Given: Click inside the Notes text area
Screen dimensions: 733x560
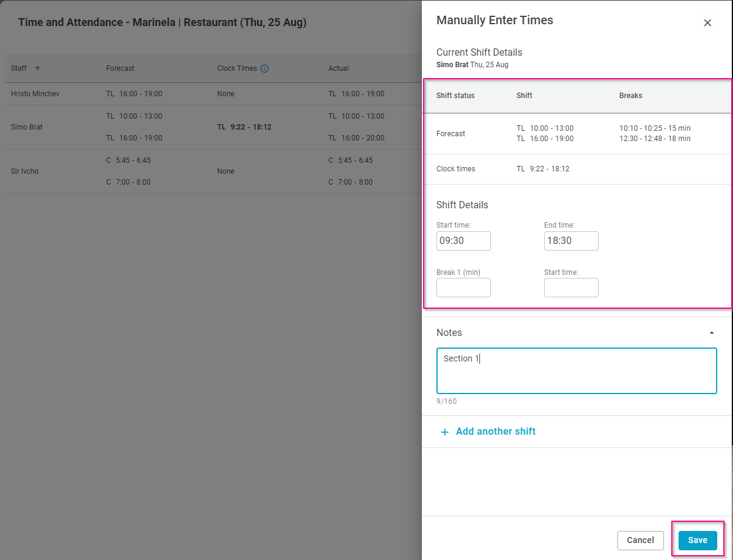Looking at the screenshot, I should pos(577,371).
